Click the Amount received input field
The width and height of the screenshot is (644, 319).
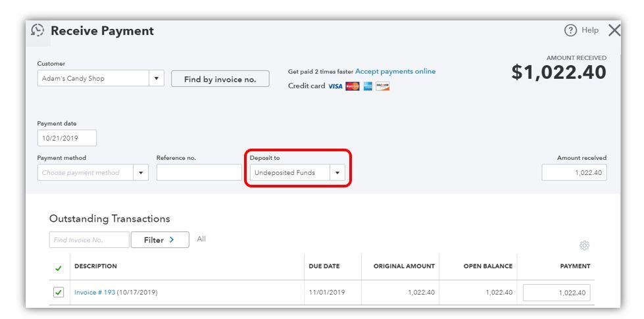click(574, 172)
